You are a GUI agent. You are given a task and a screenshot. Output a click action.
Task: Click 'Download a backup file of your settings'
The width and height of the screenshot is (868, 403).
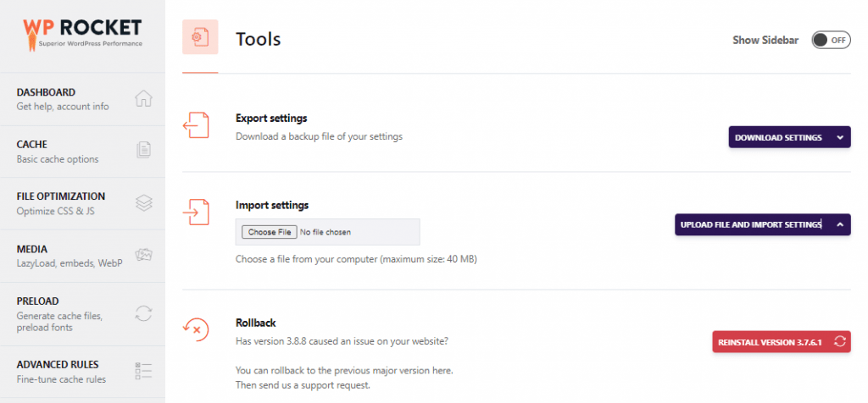(x=319, y=136)
